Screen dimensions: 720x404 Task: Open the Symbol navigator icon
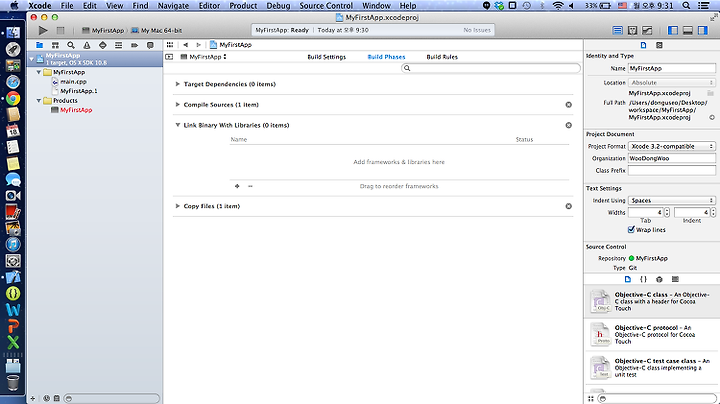(x=55, y=45)
